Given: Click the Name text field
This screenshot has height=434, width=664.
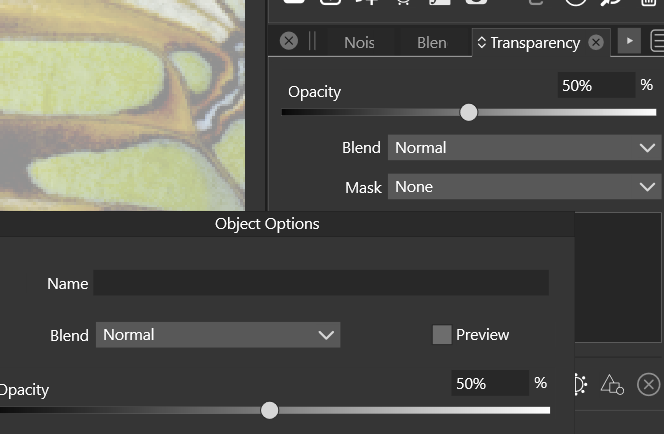Looking at the screenshot, I should (320, 283).
